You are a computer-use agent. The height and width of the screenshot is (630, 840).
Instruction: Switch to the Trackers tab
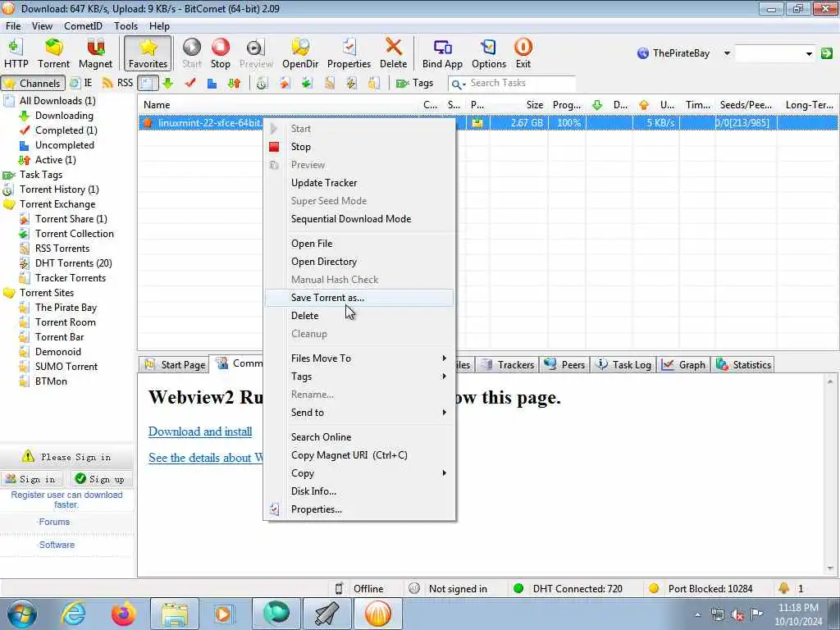[x=507, y=365]
